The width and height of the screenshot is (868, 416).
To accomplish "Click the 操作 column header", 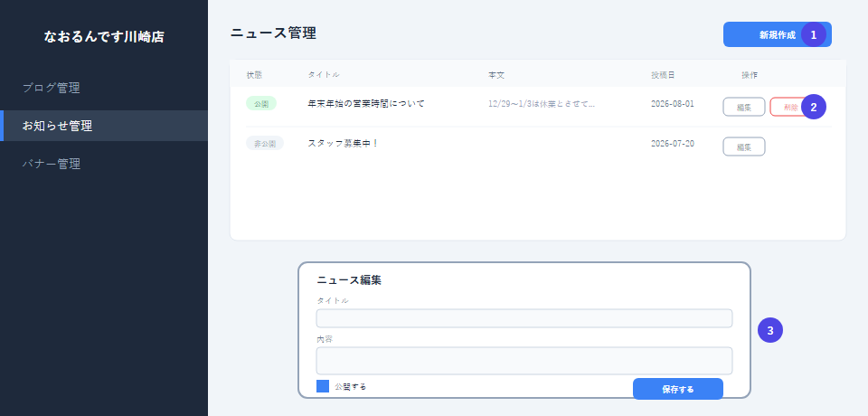I will pyautogui.click(x=750, y=75).
